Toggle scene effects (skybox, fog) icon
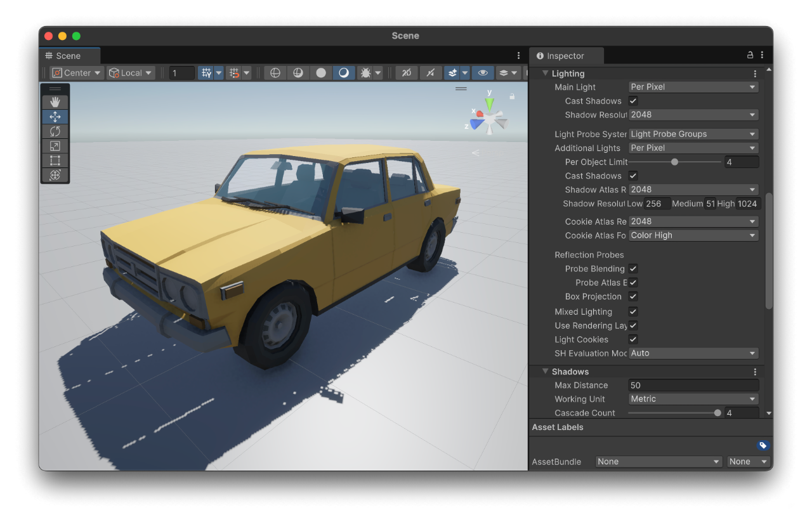The width and height of the screenshot is (812, 522). tap(452, 73)
